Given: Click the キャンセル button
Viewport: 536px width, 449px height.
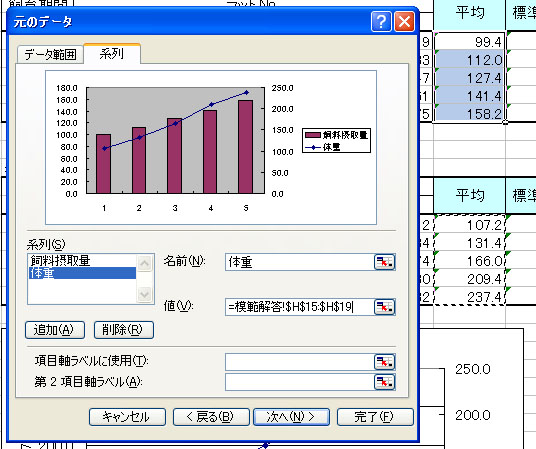Looking at the screenshot, I should (127, 417).
